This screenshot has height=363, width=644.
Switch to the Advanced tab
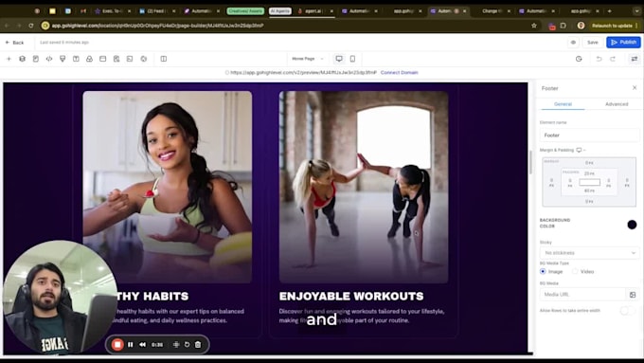(x=617, y=104)
